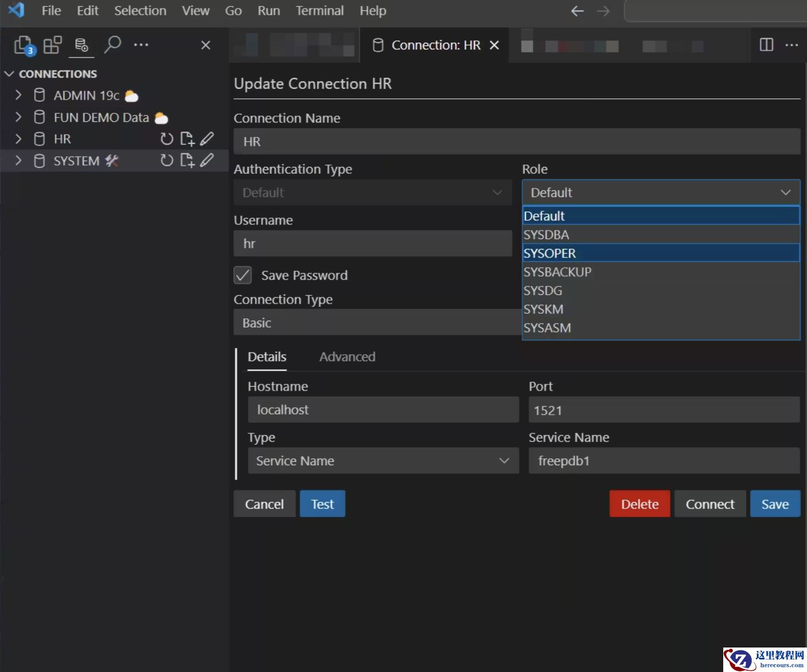Click the Search magnifier icon
Screen dimensions: 807x672
click(112, 44)
